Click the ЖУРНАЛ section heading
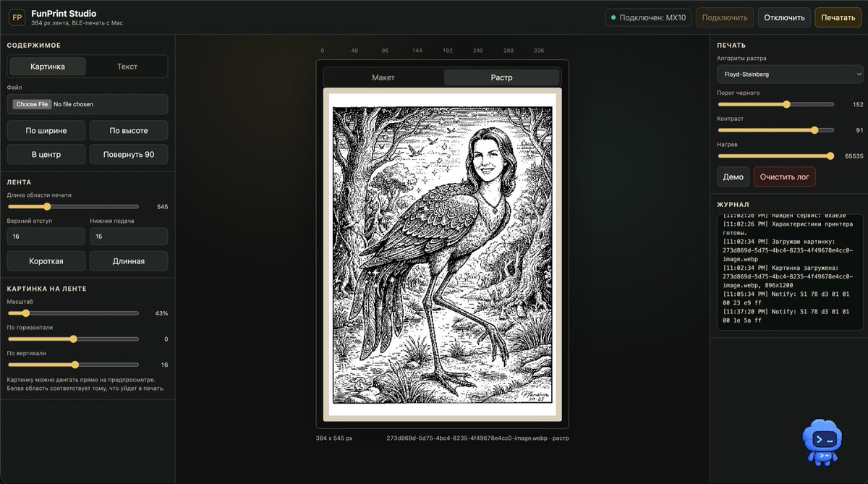This screenshot has height=484, width=868. 733,205
